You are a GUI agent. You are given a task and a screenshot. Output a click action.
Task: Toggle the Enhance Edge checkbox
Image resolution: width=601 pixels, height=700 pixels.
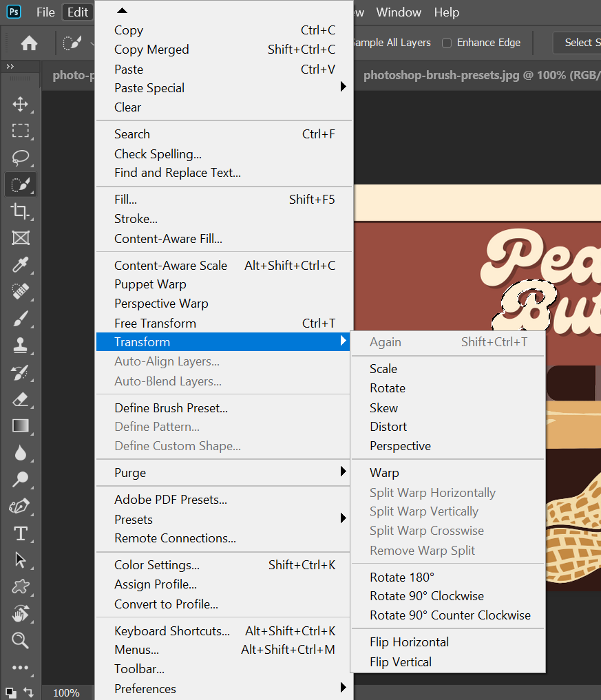[447, 43]
